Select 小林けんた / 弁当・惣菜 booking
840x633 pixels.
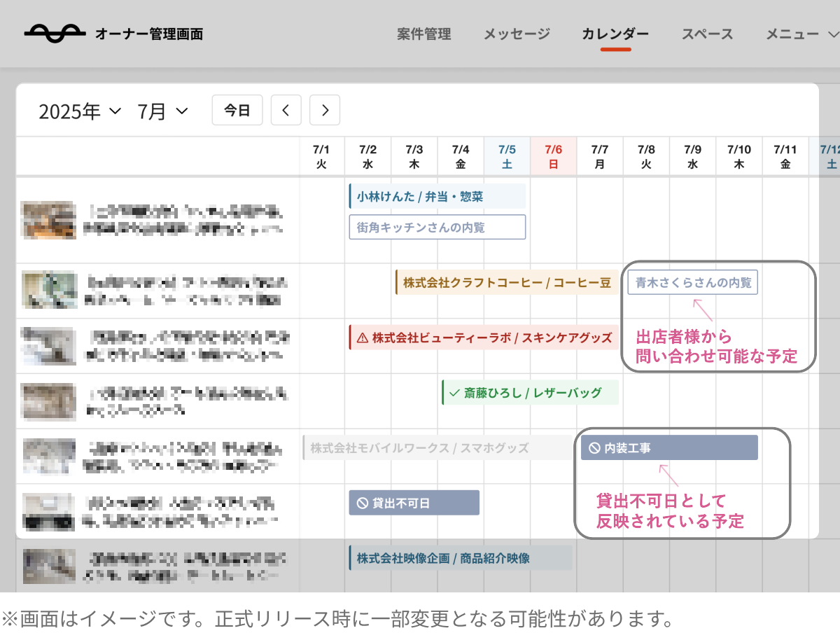click(437, 197)
